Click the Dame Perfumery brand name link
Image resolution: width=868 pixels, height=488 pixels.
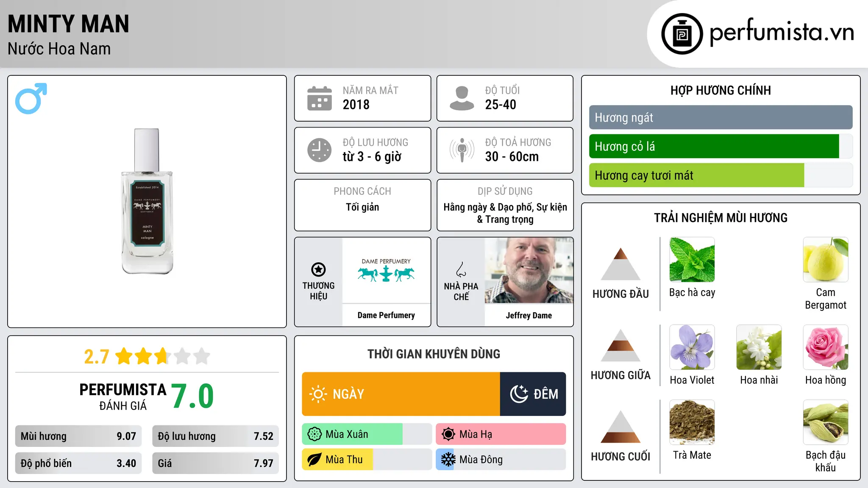coord(386,315)
